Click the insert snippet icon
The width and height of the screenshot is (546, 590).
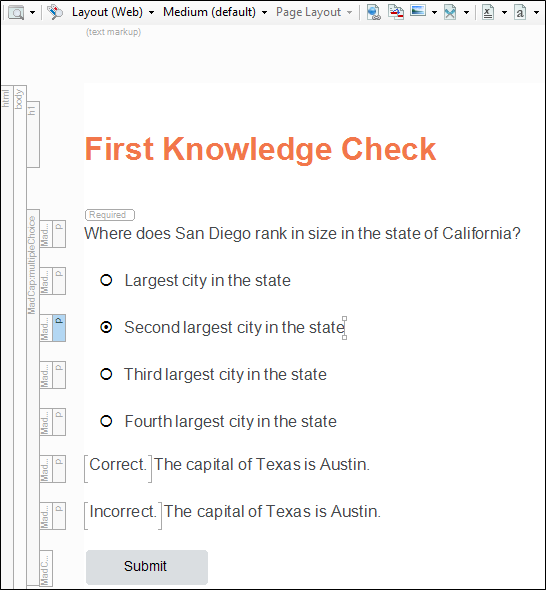pyautogui.click(x=450, y=12)
